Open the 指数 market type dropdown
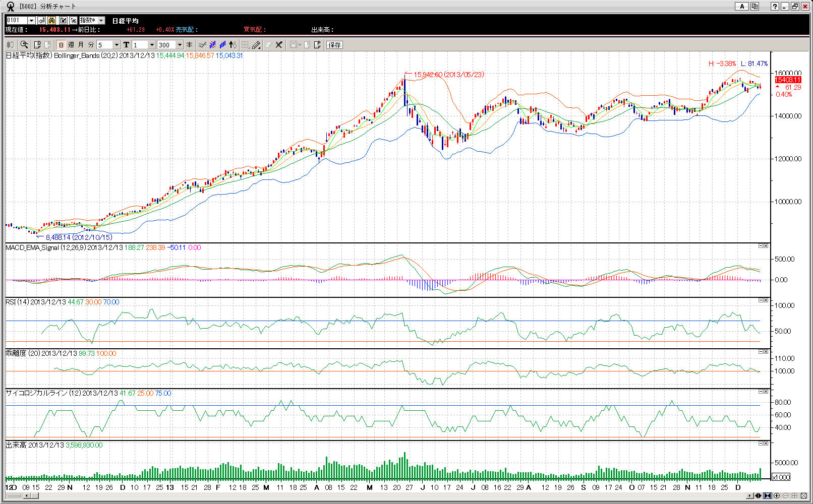Viewport: 813px width, 504px height. click(101, 20)
